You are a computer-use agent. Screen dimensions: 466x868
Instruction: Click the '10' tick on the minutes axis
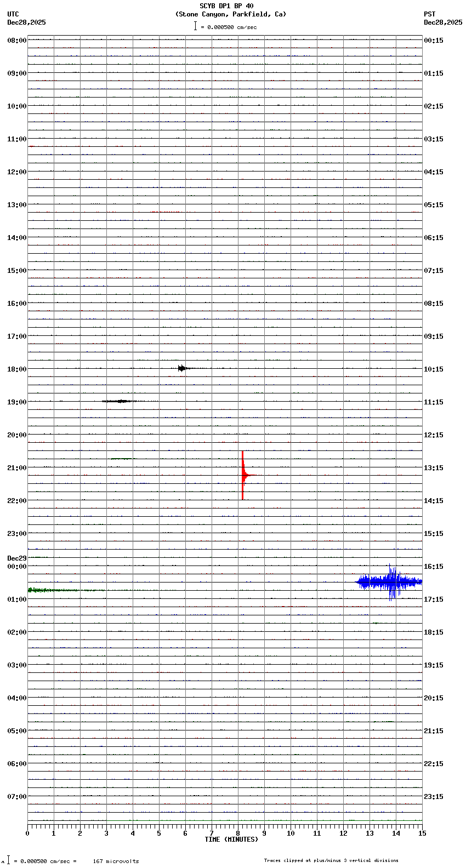pos(291,833)
